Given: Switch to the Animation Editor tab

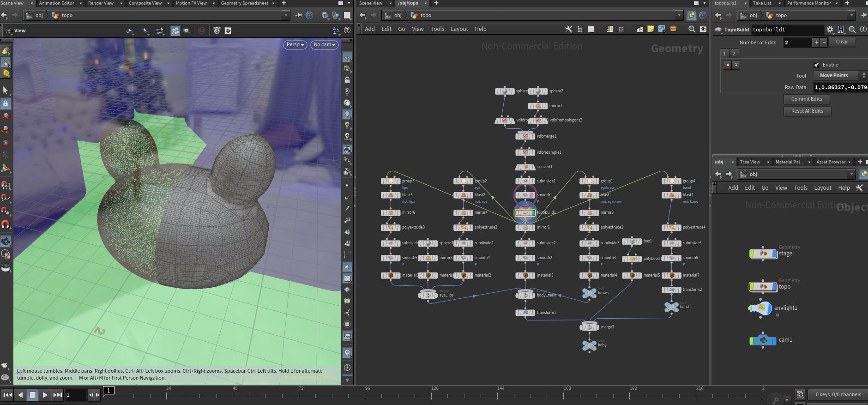Looking at the screenshot, I should [56, 3].
